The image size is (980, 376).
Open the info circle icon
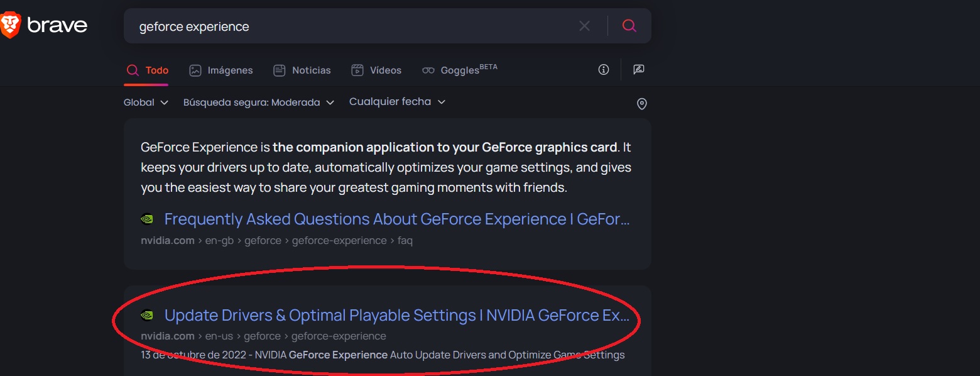pos(604,70)
